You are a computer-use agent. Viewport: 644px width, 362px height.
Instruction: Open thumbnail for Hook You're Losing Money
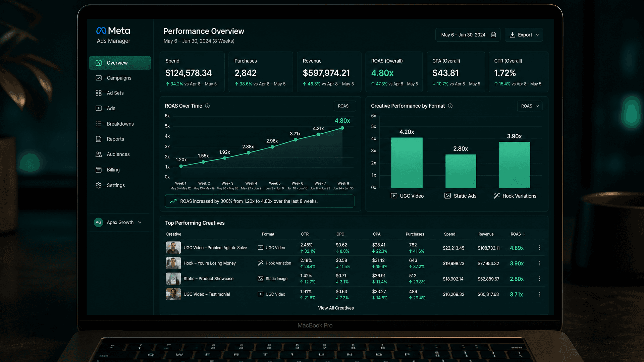pos(173,263)
